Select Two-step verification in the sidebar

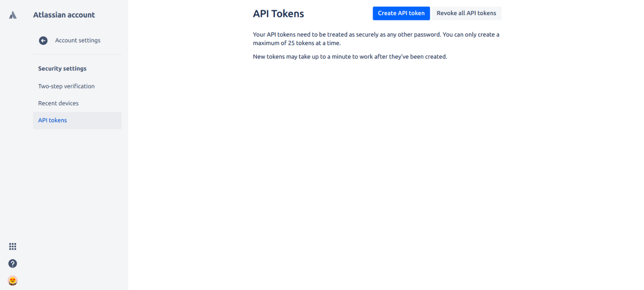[x=66, y=86]
